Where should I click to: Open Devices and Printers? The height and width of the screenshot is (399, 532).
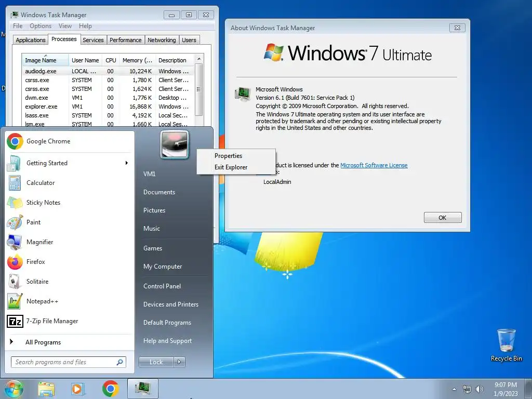click(170, 304)
